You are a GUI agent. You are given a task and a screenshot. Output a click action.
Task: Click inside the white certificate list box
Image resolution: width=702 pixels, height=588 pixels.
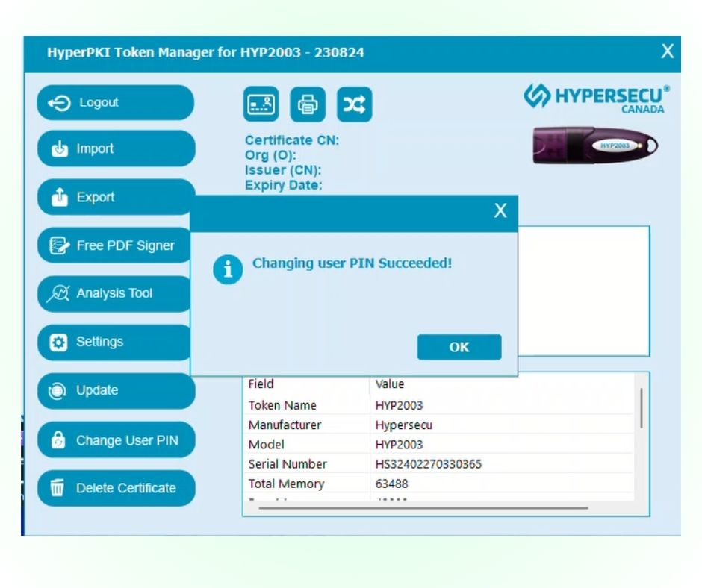[x=584, y=291]
